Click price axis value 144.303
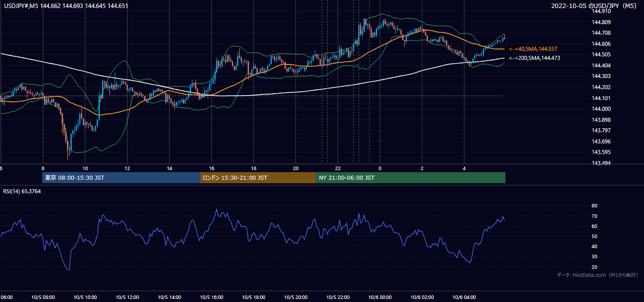This screenshot has width=644, height=302. click(601, 76)
